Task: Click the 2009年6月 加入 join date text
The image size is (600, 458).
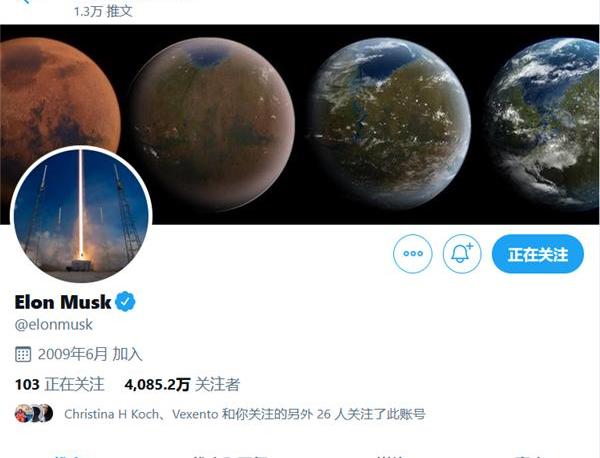Action: click(x=90, y=354)
